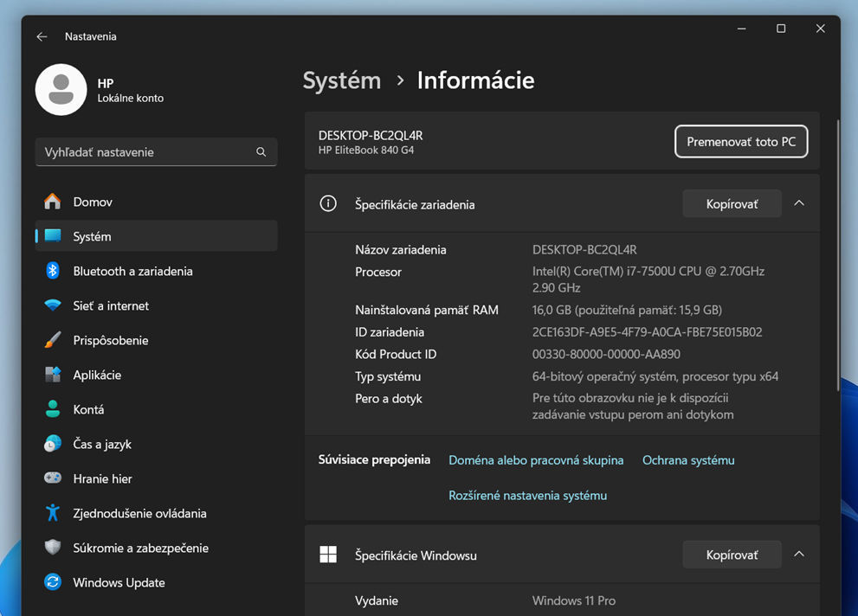Click the Windows Update refresh icon

click(x=53, y=582)
